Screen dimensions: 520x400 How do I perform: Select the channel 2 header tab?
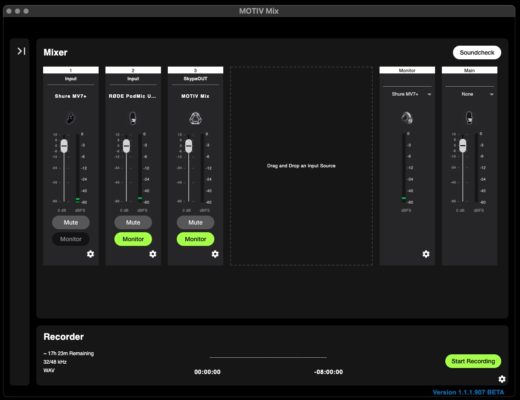pyautogui.click(x=133, y=70)
